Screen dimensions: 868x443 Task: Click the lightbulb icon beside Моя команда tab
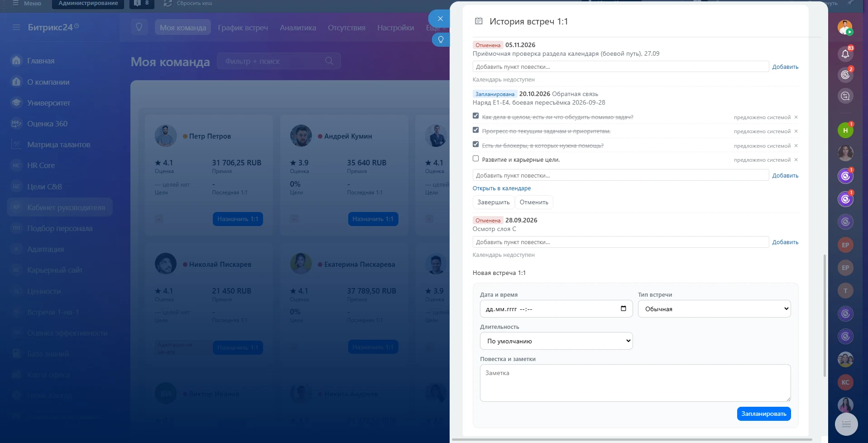tap(139, 27)
